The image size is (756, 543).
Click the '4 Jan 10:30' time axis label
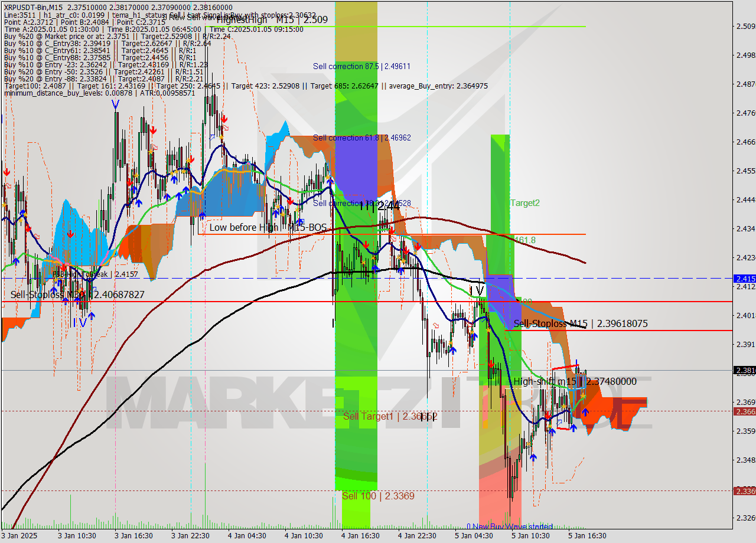tap(304, 536)
